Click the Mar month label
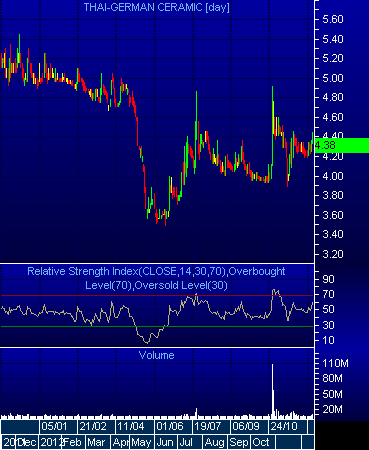The image size is (369, 450). [x=96, y=442]
